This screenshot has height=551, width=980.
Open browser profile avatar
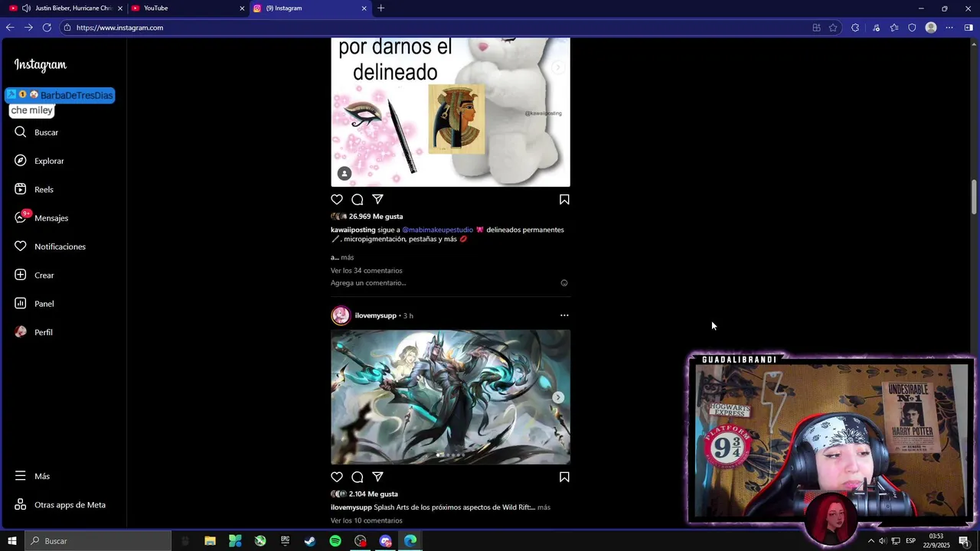tap(931, 28)
